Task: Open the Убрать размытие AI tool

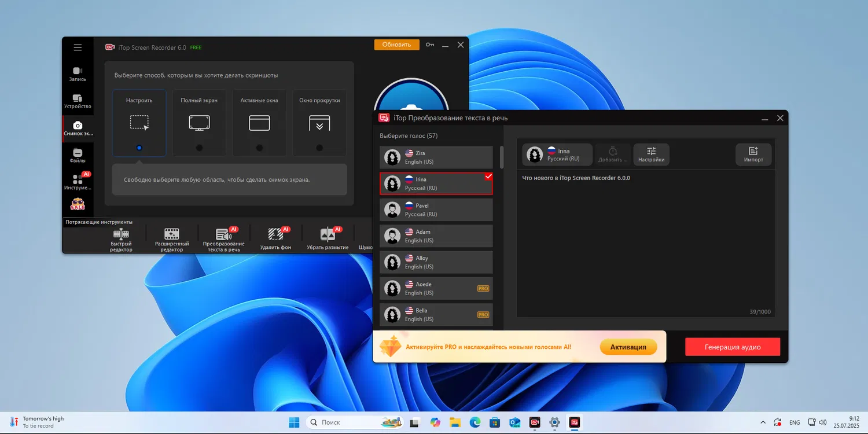Action: click(x=328, y=234)
